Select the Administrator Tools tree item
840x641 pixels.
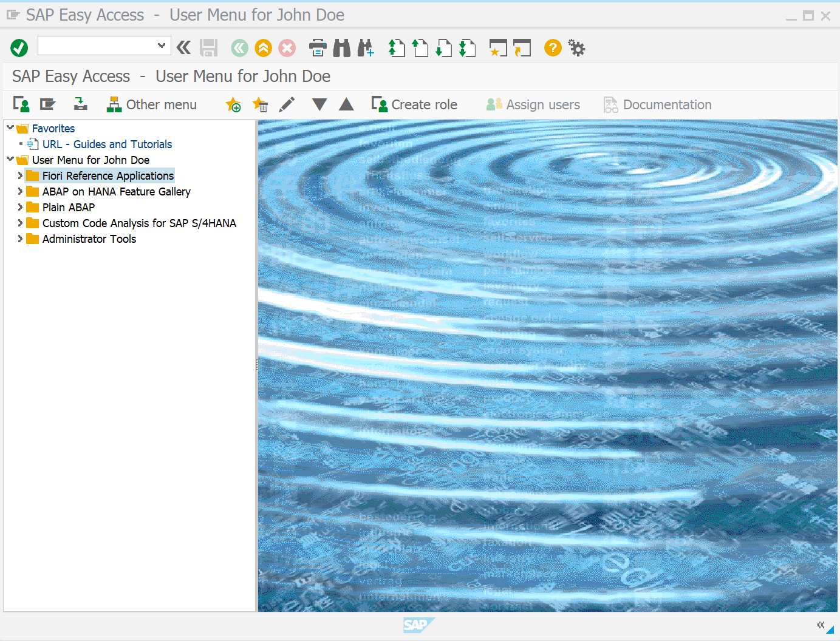[89, 239]
